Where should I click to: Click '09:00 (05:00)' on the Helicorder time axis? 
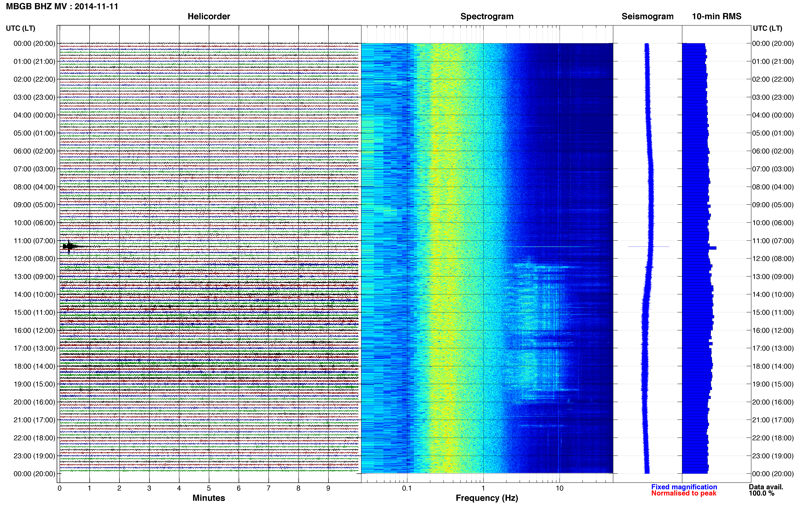click(34, 205)
